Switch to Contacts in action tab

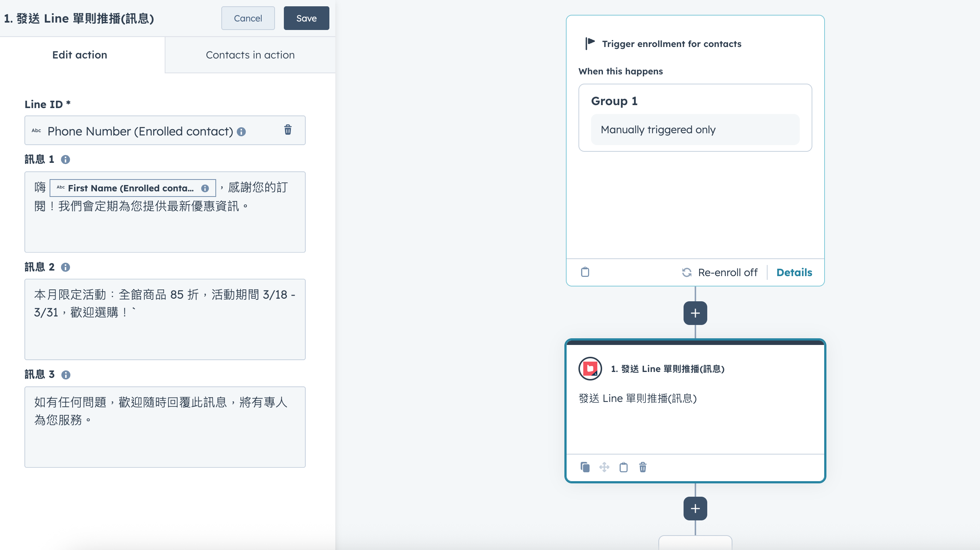(250, 55)
